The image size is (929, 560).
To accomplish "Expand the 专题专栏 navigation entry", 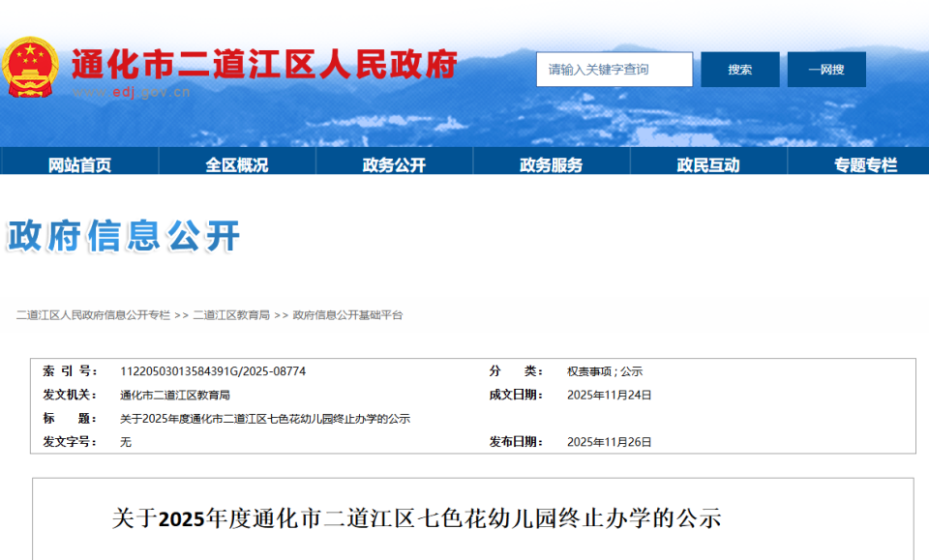I will [867, 162].
